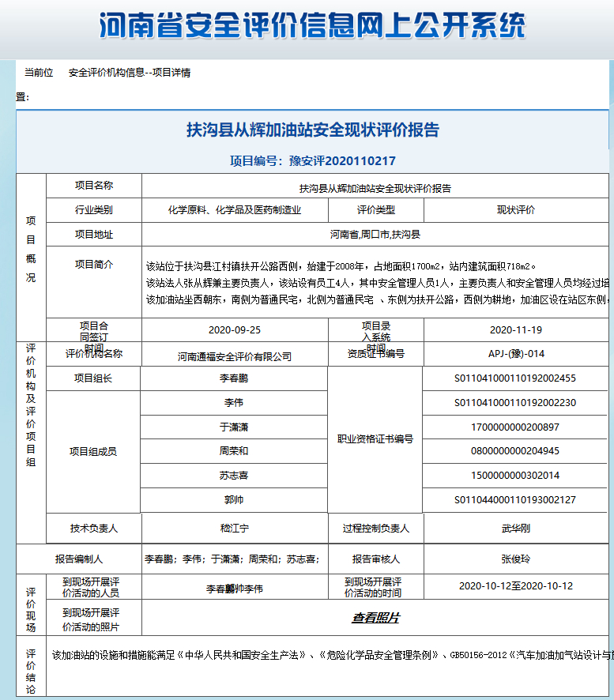Click team member 于潇潇
This screenshot has height=700, width=614.
(234, 427)
